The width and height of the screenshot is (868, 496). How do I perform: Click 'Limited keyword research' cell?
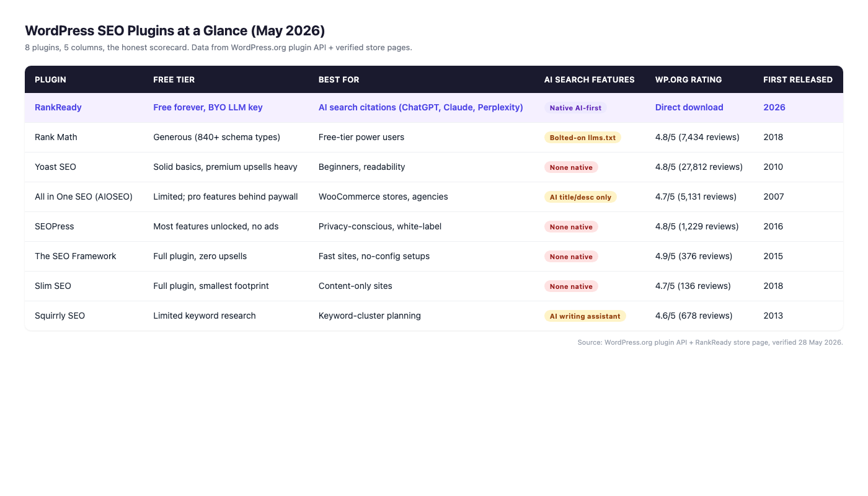point(205,316)
